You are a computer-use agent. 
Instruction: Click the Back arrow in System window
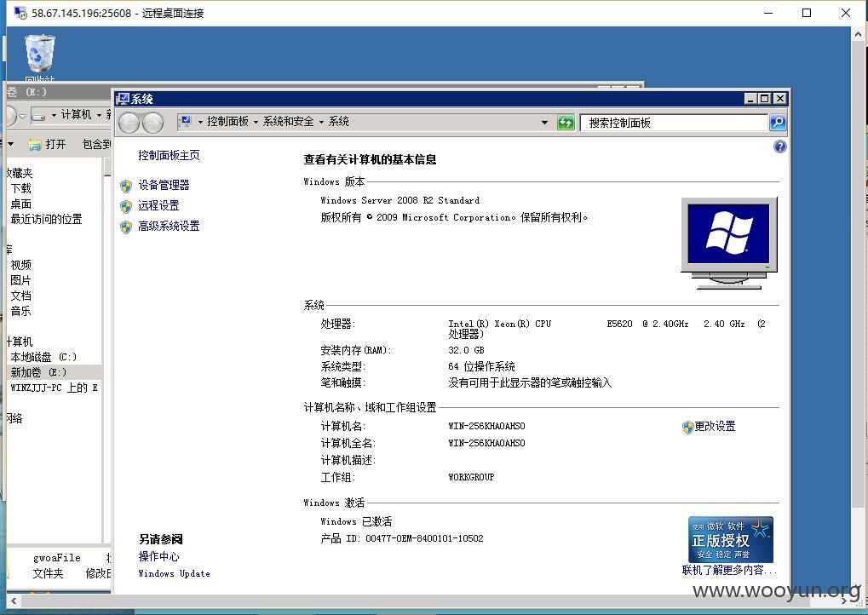coord(129,123)
